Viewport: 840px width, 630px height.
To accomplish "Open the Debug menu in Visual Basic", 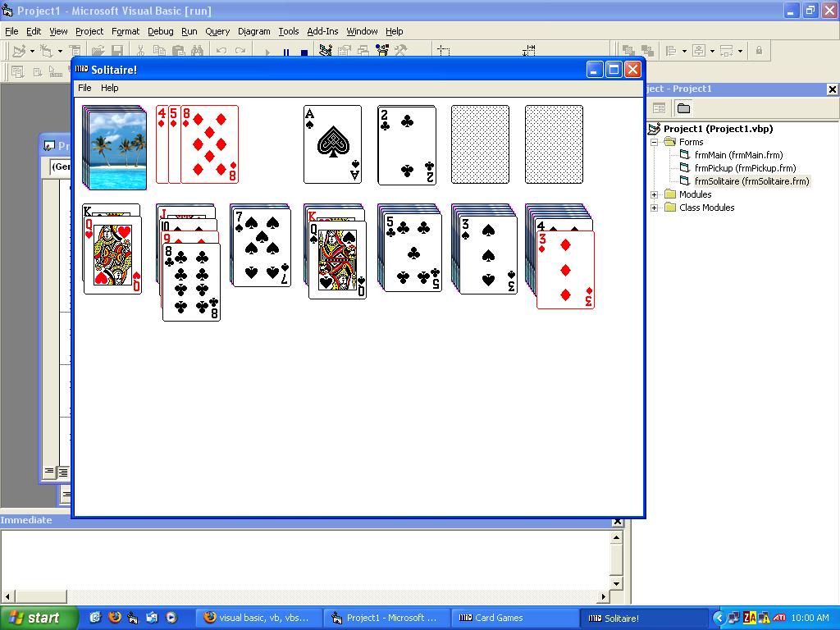I will (x=160, y=31).
